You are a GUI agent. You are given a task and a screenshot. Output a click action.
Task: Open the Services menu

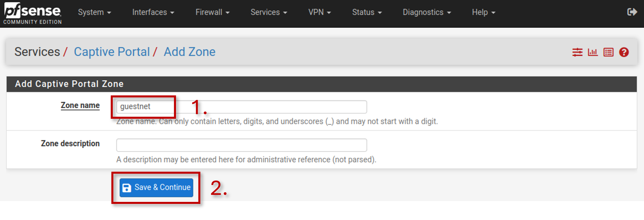tap(269, 12)
